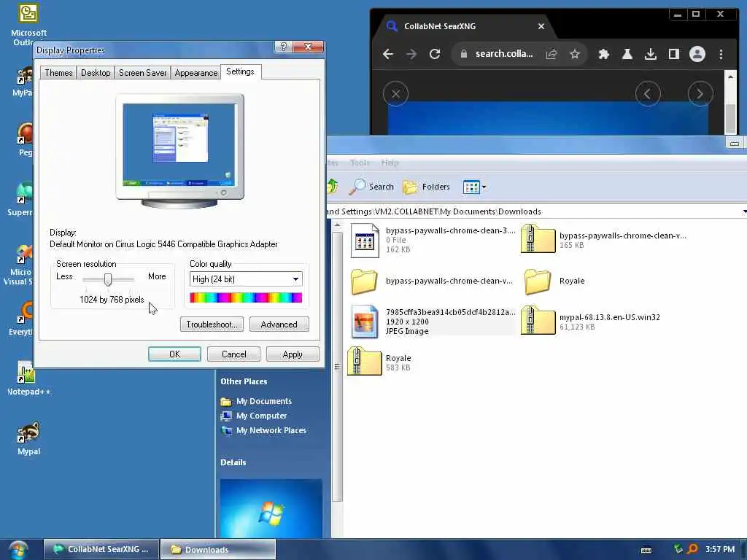Open Help menu in Explorer
The height and width of the screenshot is (560, 747).
pos(390,163)
